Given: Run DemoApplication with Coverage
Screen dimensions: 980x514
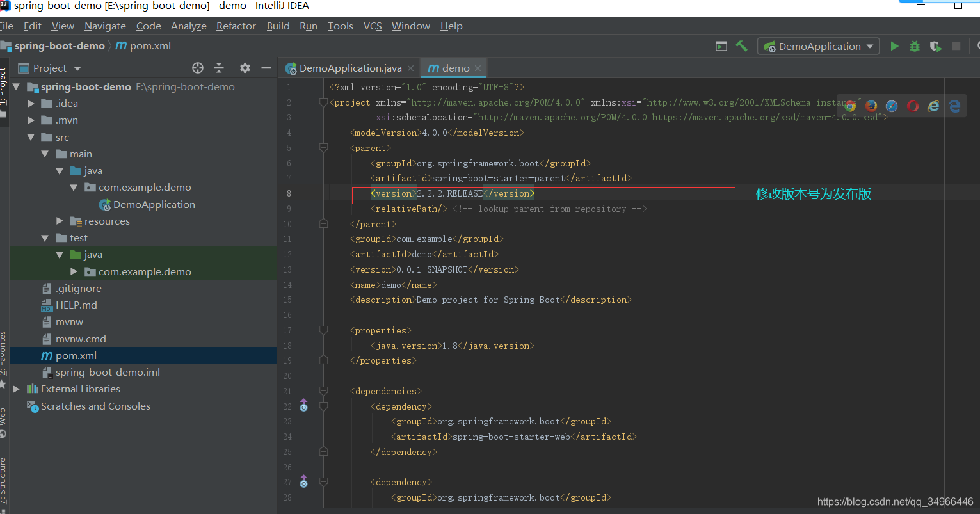Looking at the screenshot, I should (935, 46).
